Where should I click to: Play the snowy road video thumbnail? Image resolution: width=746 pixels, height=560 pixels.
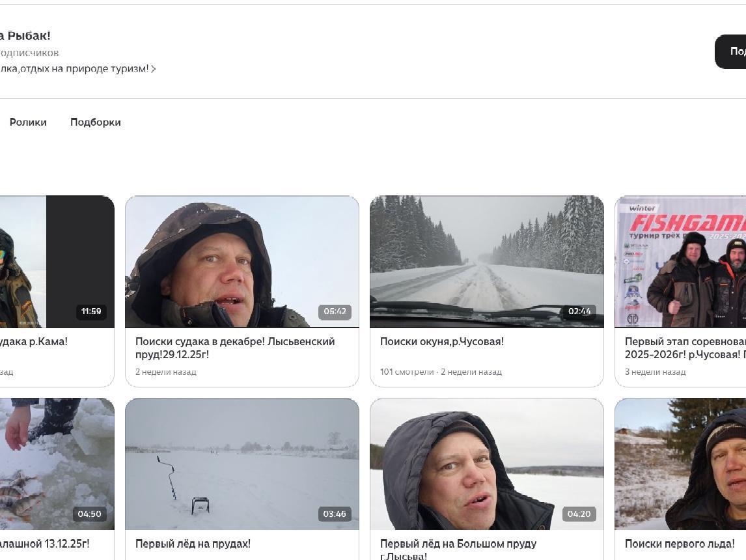pyautogui.click(x=486, y=262)
